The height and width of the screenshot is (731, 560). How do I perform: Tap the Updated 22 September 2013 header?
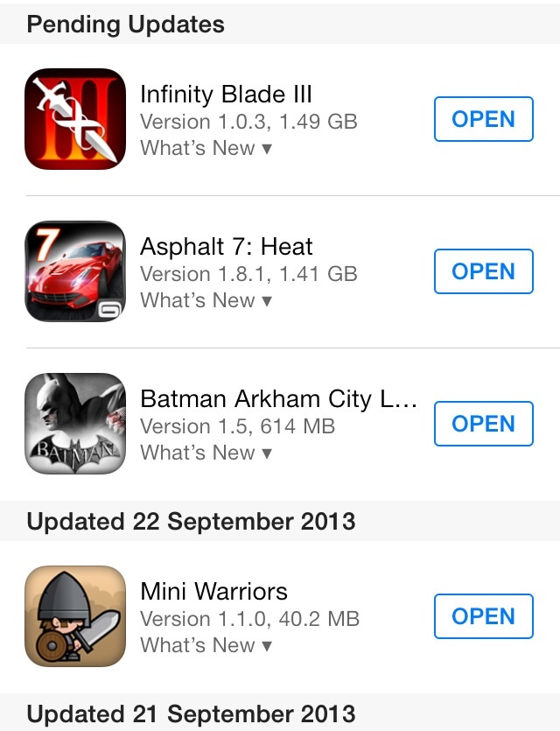[280, 521]
